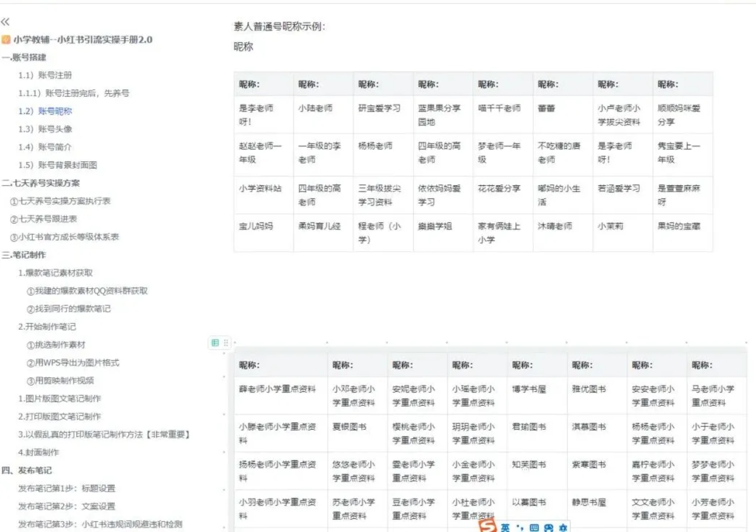Toggle the punctuation mode icon on the IME bar
This screenshot has width=756, height=532.
[x=520, y=528]
